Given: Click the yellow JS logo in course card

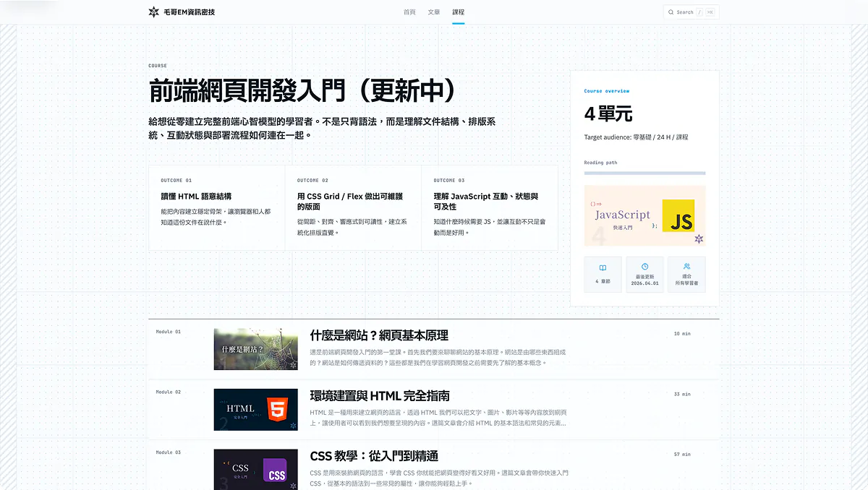Looking at the screenshot, I should point(678,215).
